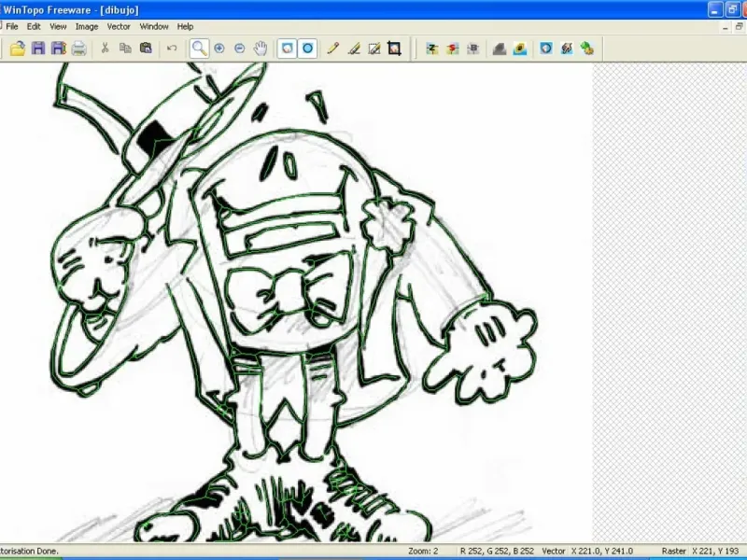Open the View menu
Screen dimensions: 747x560
coord(58,27)
